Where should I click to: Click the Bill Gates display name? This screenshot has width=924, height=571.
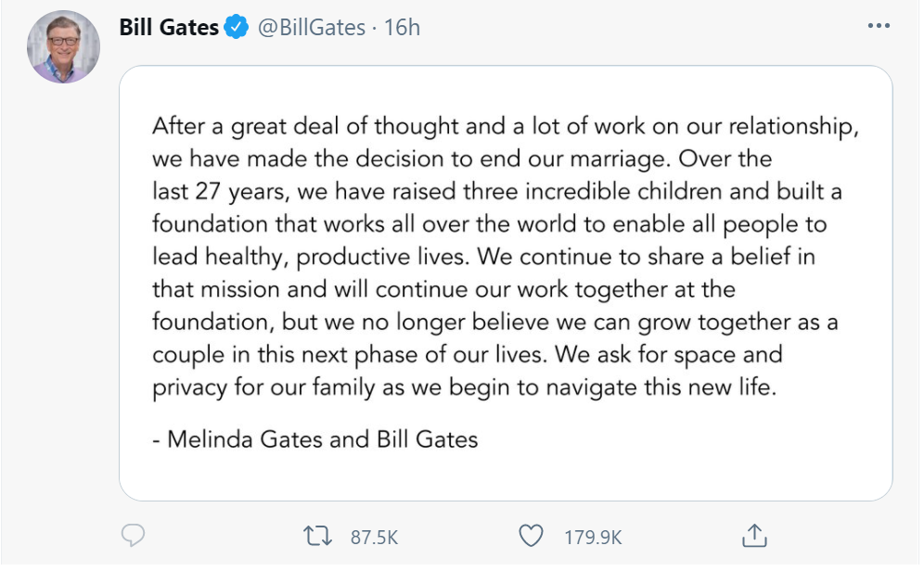click(x=169, y=28)
